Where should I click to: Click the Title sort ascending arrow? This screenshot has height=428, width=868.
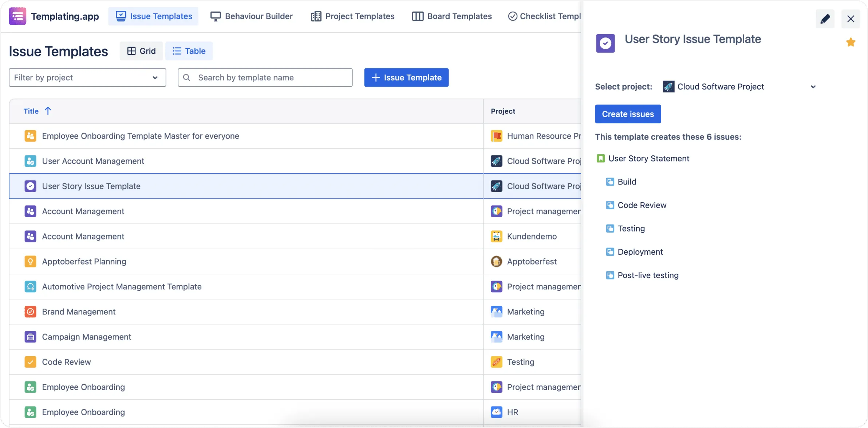(x=48, y=111)
